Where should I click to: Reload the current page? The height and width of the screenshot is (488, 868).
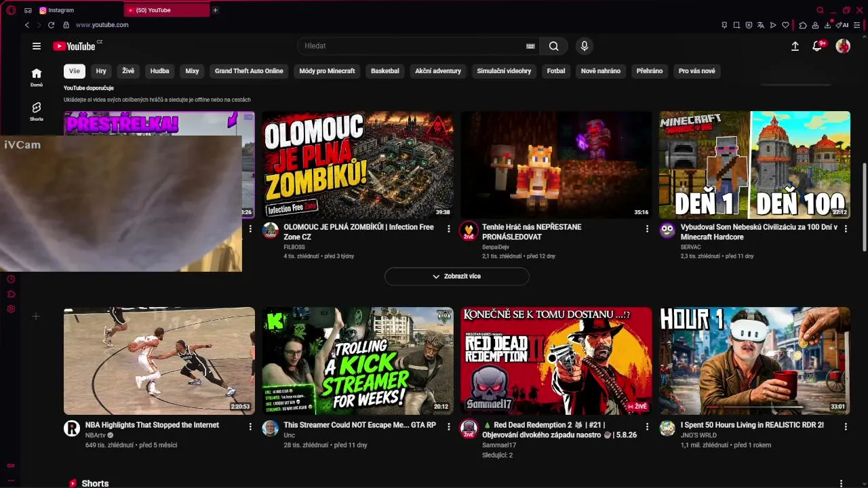[51, 25]
